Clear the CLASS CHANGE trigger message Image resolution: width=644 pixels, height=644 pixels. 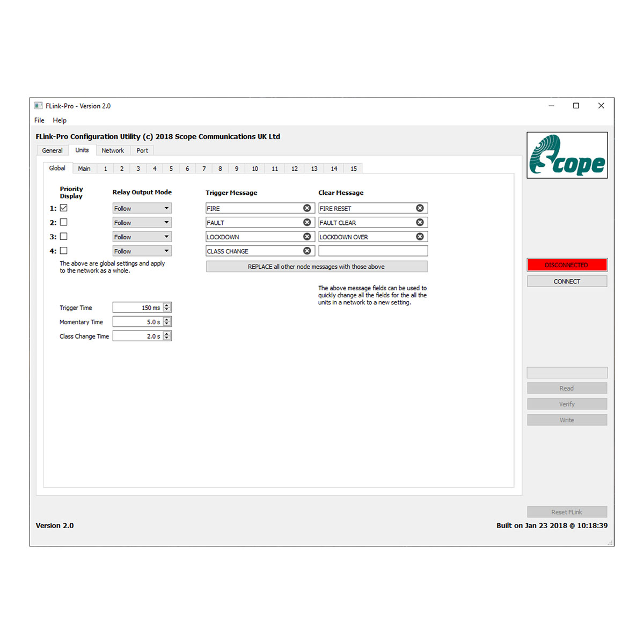[307, 251]
